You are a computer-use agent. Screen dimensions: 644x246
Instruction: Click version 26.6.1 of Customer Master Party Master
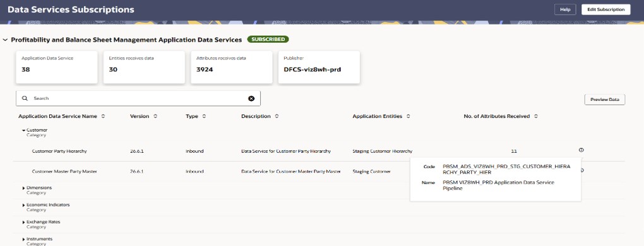[137, 172]
